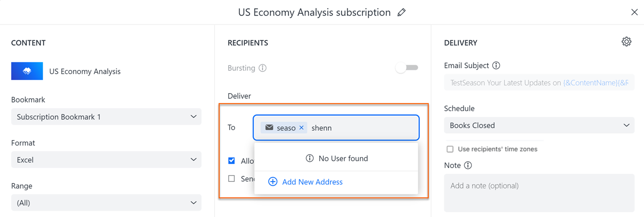Click the Add a note text area
Screen dimensions: 644x217
[x=539, y=192]
